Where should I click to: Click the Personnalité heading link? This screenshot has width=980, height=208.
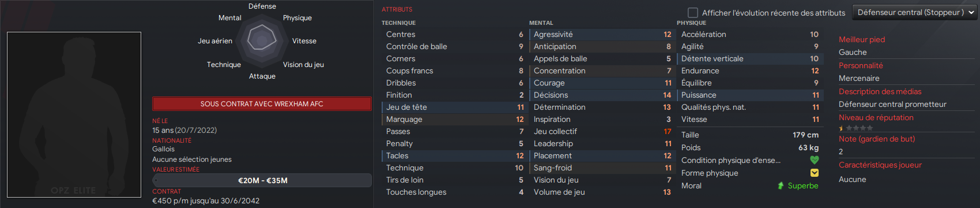(861, 65)
